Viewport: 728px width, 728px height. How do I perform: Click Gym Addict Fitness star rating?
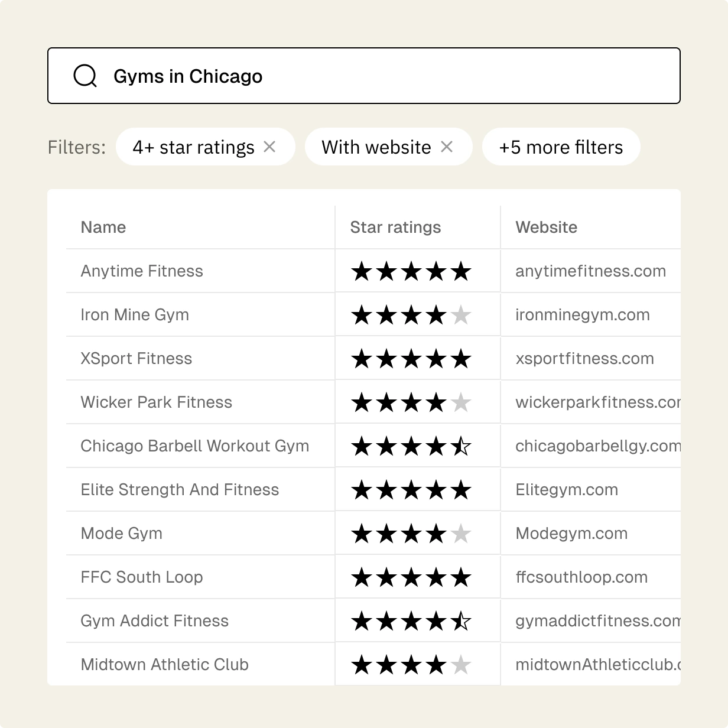(411, 622)
